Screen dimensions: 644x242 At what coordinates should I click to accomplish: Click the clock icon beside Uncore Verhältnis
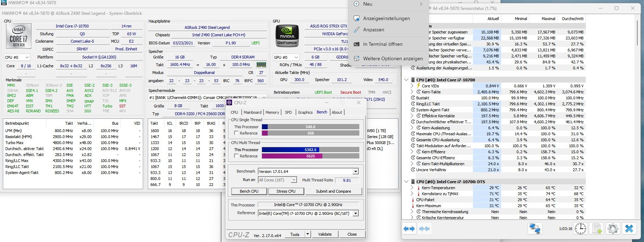pyautogui.click(x=413, y=170)
